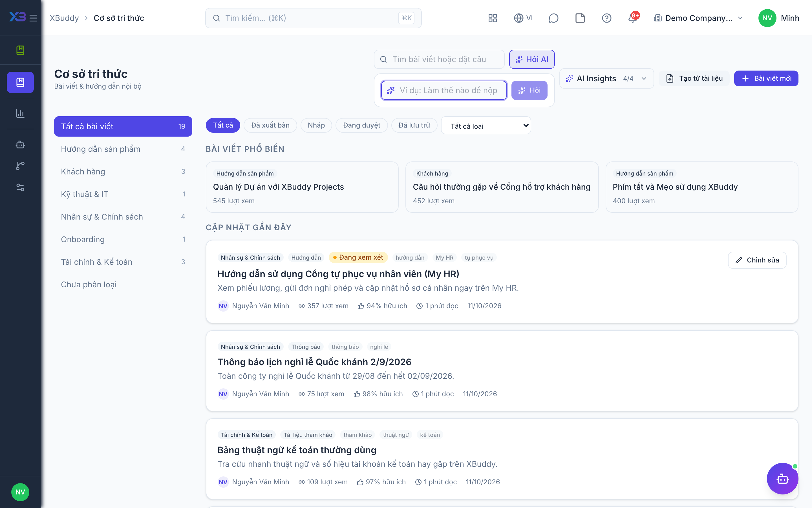Click the NV avatar at sidebar bottom
The width and height of the screenshot is (812, 508).
coord(20,492)
